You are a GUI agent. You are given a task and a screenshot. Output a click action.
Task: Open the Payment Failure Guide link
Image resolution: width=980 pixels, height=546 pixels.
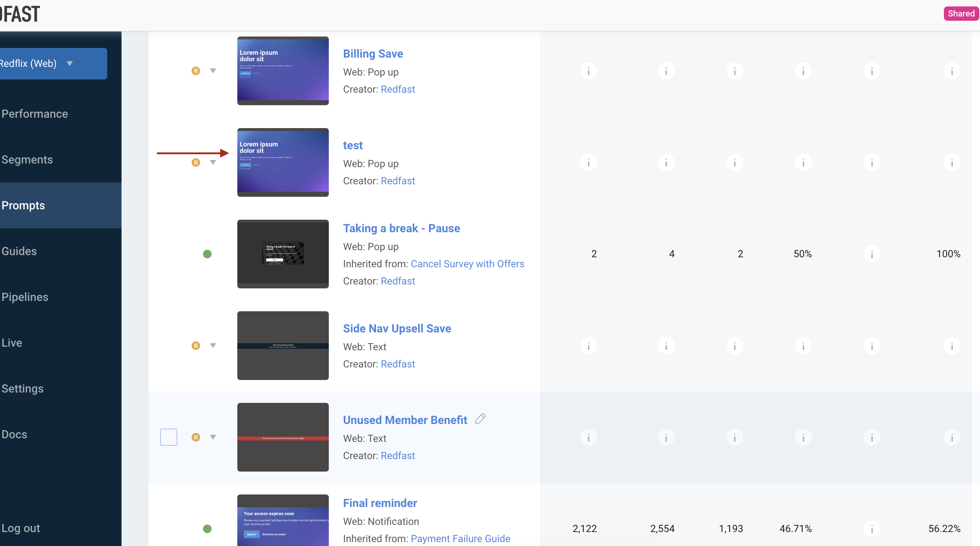tap(460, 538)
